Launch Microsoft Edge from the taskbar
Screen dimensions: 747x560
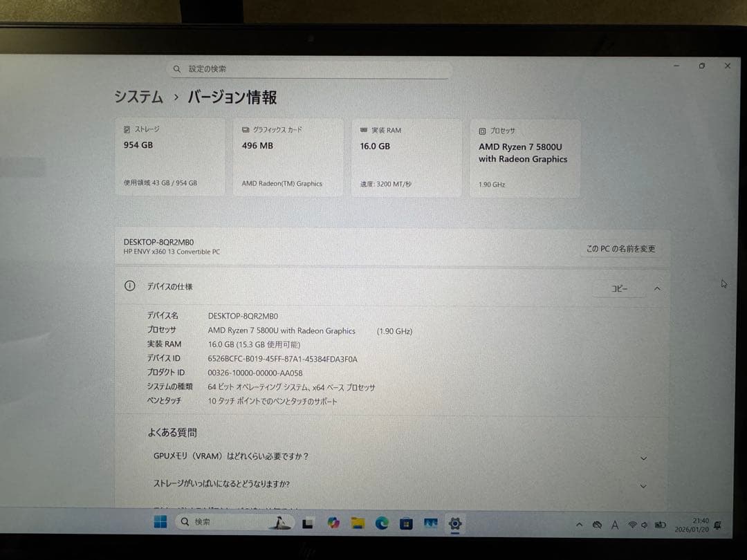pyautogui.click(x=382, y=524)
